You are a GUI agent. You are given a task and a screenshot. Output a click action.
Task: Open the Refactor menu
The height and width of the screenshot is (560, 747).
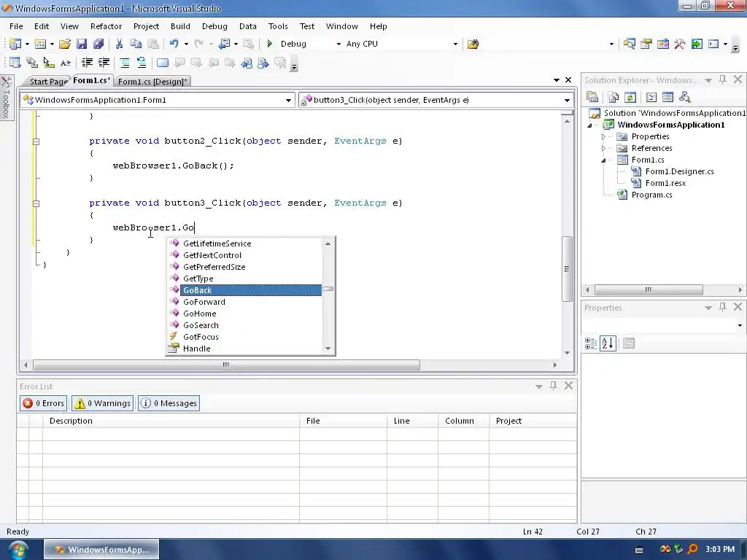(x=106, y=26)
